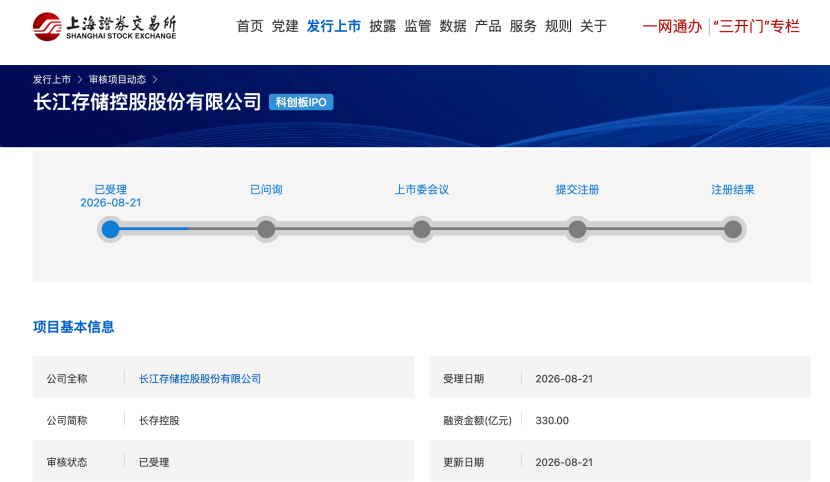This screenshot has height=482, width=830.
Task: Open the 数据 navigation item
Action: coord(453,26)
